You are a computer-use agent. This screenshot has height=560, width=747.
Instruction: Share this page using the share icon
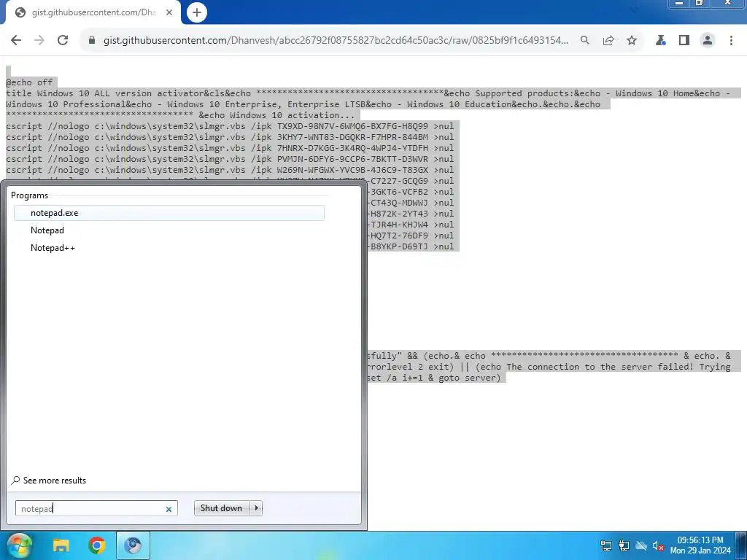[x=608, y=41]
